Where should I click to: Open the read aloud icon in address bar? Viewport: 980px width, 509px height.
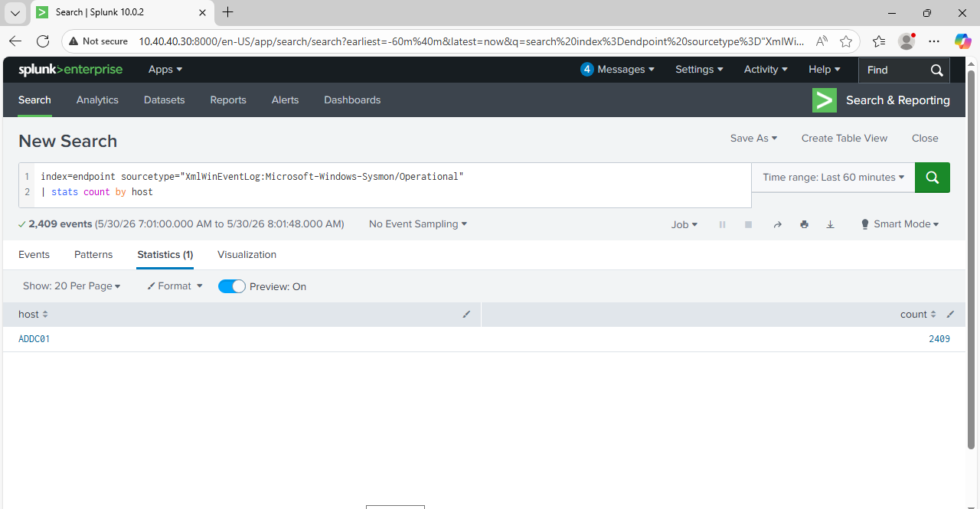(x=822, y=41)
